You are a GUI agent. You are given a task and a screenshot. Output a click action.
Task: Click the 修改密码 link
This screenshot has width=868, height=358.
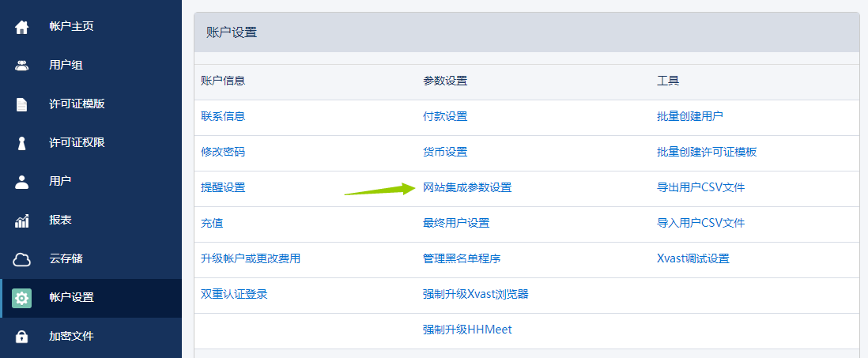[x=223, y=152]
